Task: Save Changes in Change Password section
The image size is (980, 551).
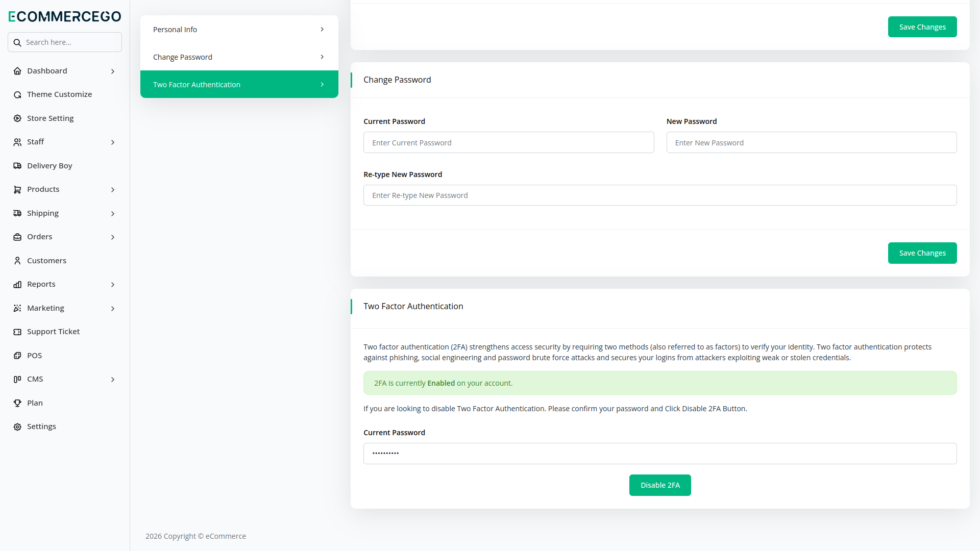Action: pos(922,253)
